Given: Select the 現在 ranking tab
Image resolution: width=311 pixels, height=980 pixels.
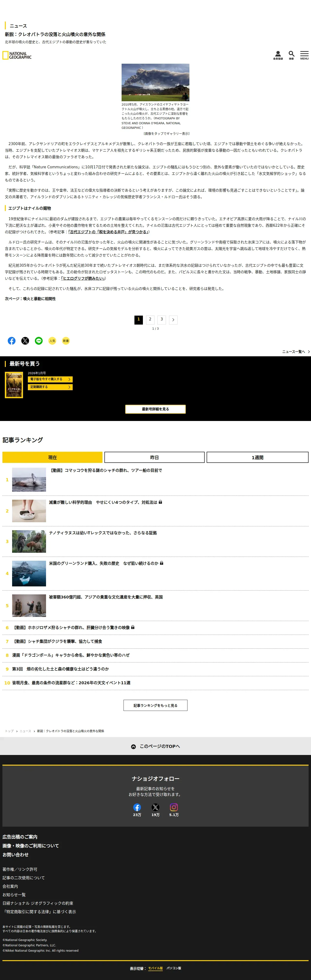Looking at the screenshot, I should point(53,457).
